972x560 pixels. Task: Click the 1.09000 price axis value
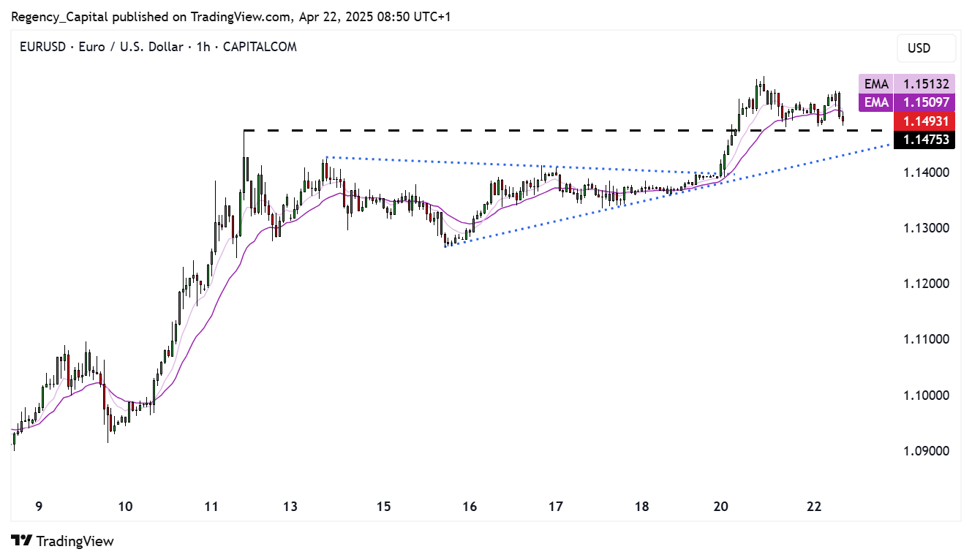925,450
